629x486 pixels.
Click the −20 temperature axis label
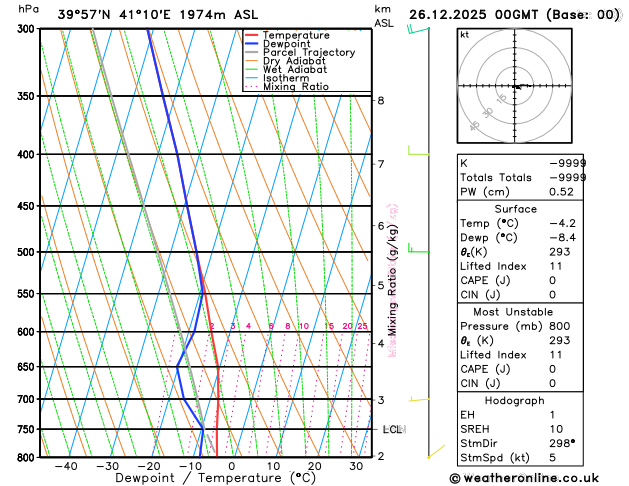coord(149,467)
